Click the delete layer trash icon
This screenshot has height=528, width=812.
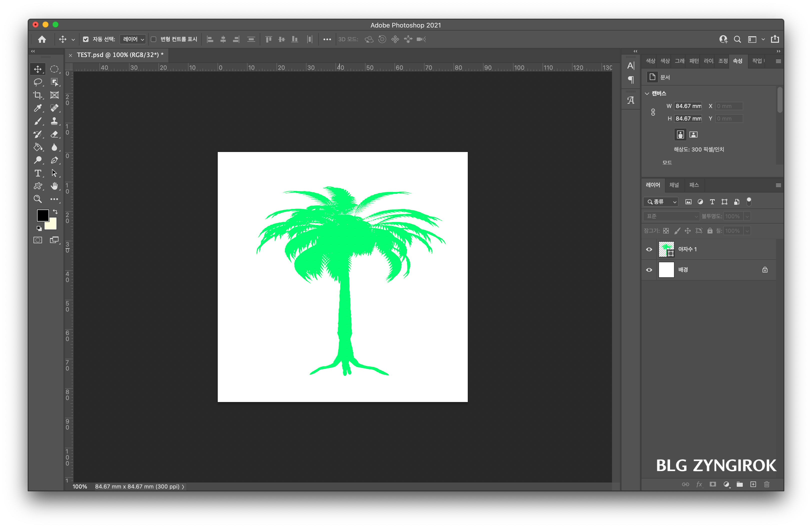766,484
